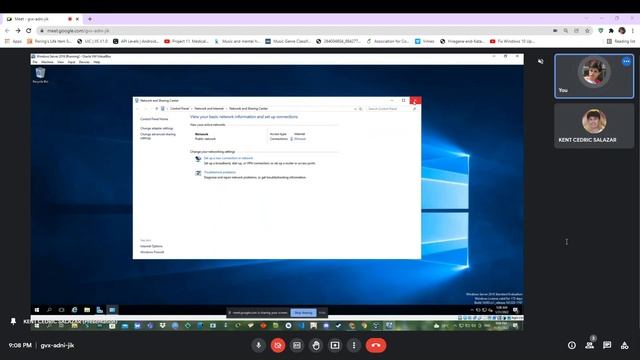This screenshot has width=640, height=360.
Task: Open VirtualBox Devices menu
Action: (x=84, y=62)
